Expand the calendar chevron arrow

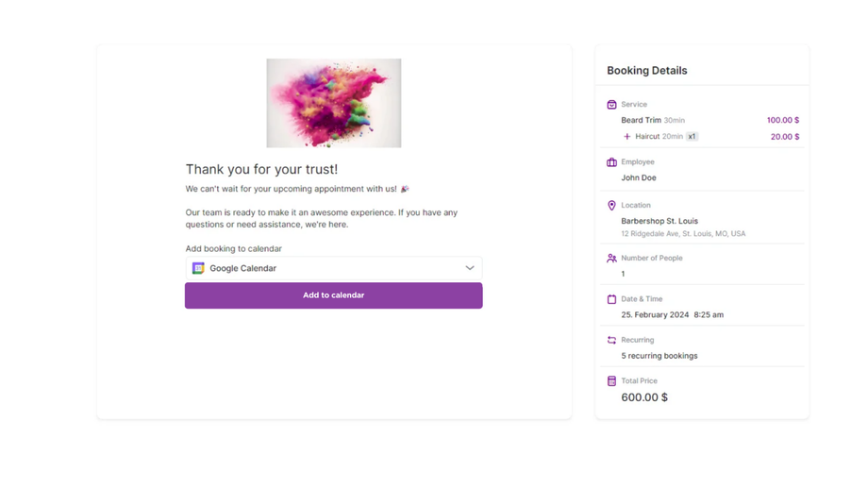(469, 268)
